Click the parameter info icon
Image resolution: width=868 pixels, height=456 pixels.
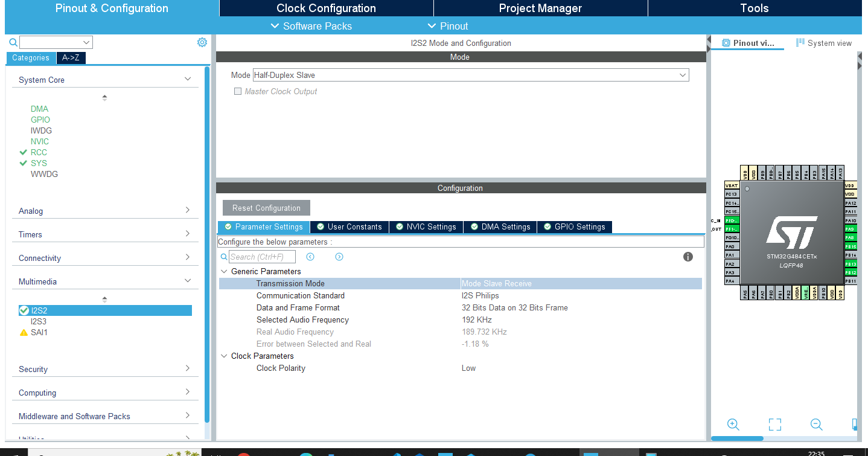point(688,257)
